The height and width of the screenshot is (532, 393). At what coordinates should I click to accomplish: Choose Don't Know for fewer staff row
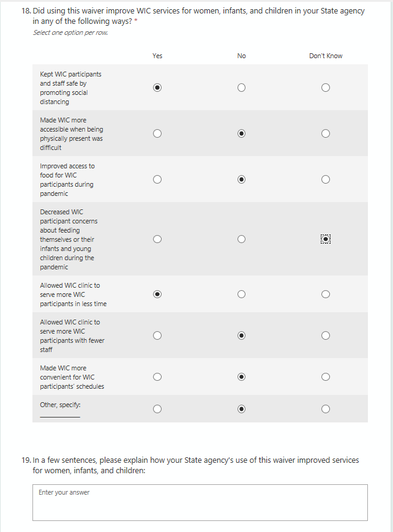326,335
